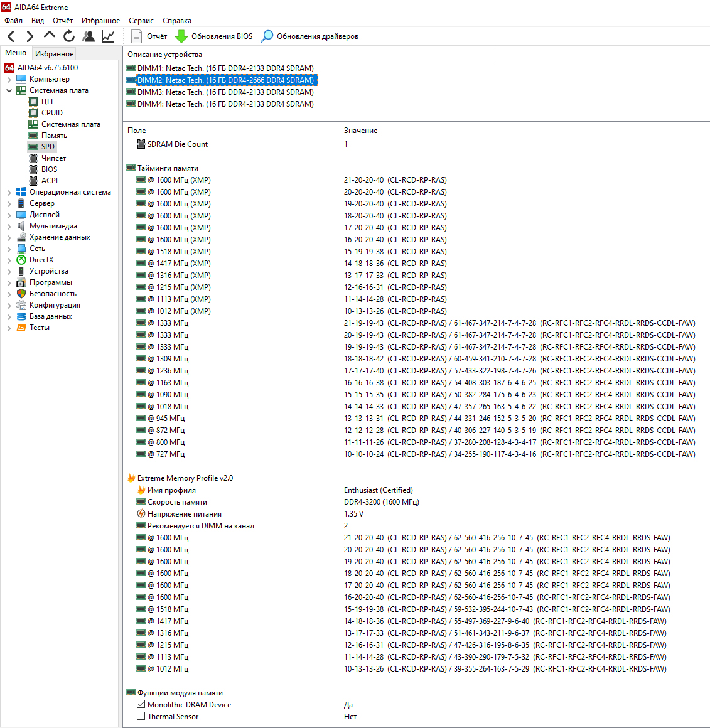Screen dimensions: 710x728
Task: Click the Отчёт report button
Action: tap(149, 36)
